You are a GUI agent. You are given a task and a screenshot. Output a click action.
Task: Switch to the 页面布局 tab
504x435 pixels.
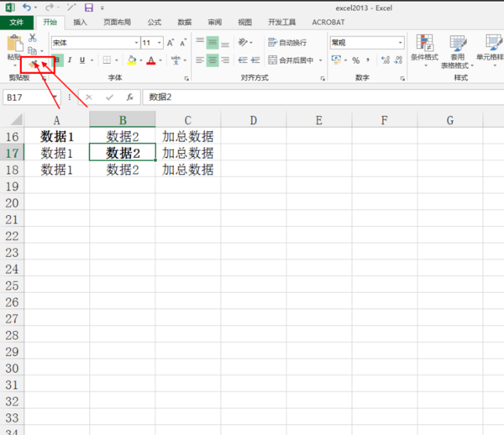[x=117, y=22]
